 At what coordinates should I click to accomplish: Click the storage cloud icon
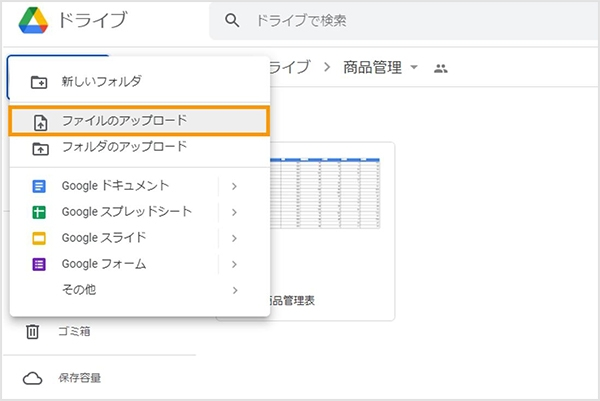tap(32, 378)
